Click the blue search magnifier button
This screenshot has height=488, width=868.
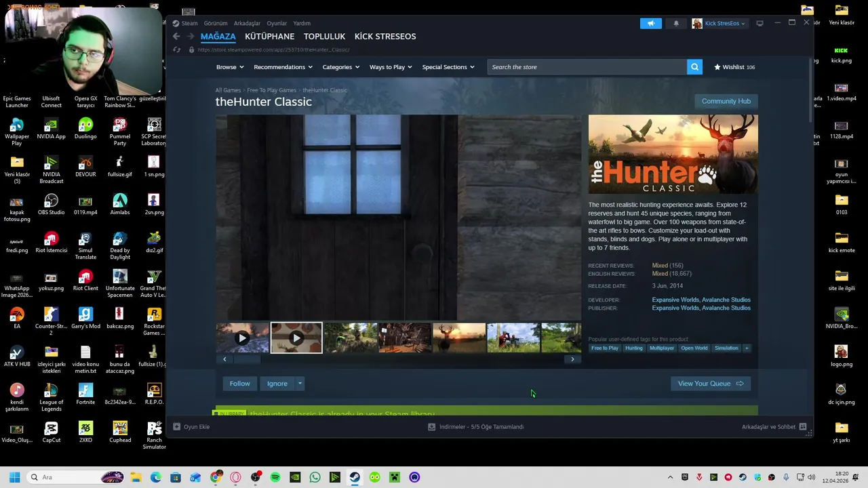694,67
